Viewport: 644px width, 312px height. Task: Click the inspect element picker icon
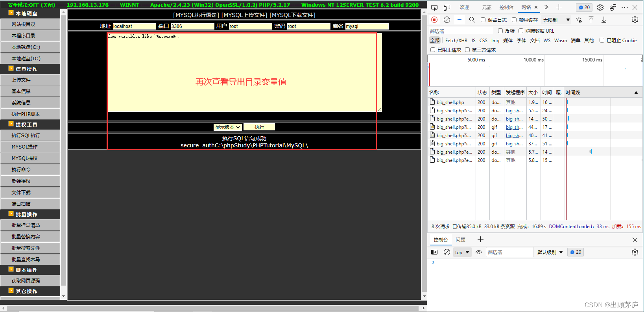(x=434, y=7)
